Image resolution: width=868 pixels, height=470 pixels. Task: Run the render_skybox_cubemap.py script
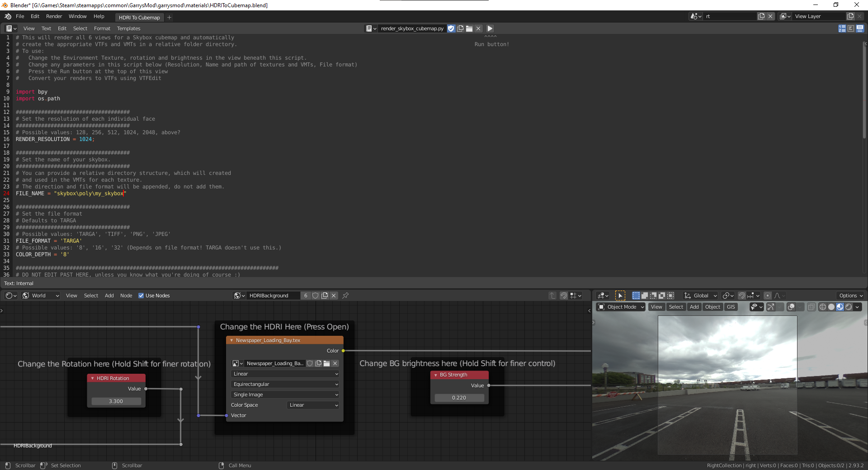click(x=490, y=28)
